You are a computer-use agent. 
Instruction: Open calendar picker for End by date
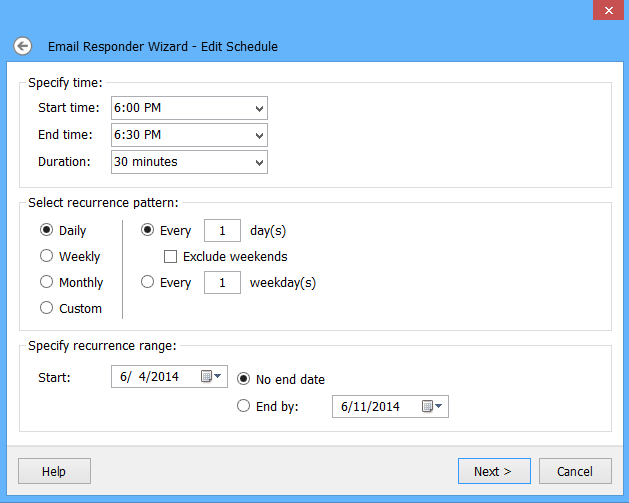pyautogui.click(x=432, y=406)
